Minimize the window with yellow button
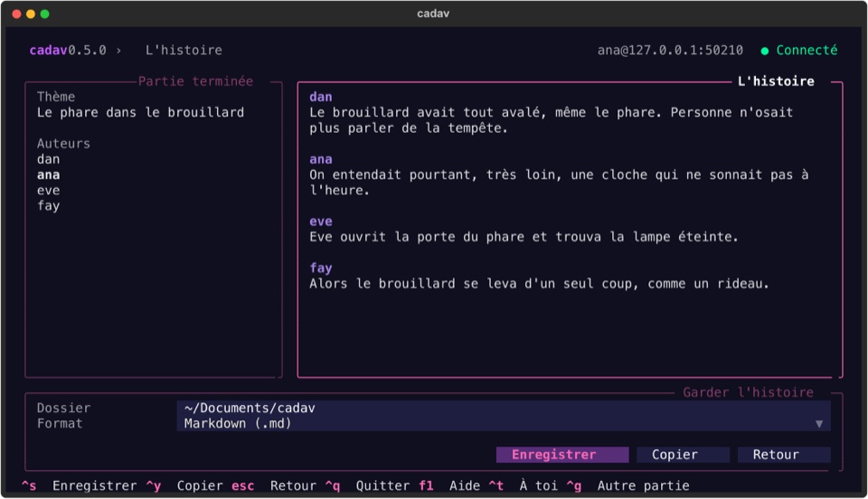This screenshot has width=868, height=499. point(31,14)
